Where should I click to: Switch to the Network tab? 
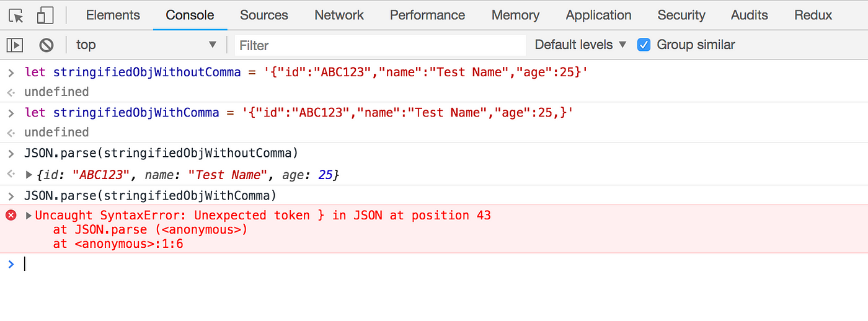pyautogui.click(x=339, y=15)
